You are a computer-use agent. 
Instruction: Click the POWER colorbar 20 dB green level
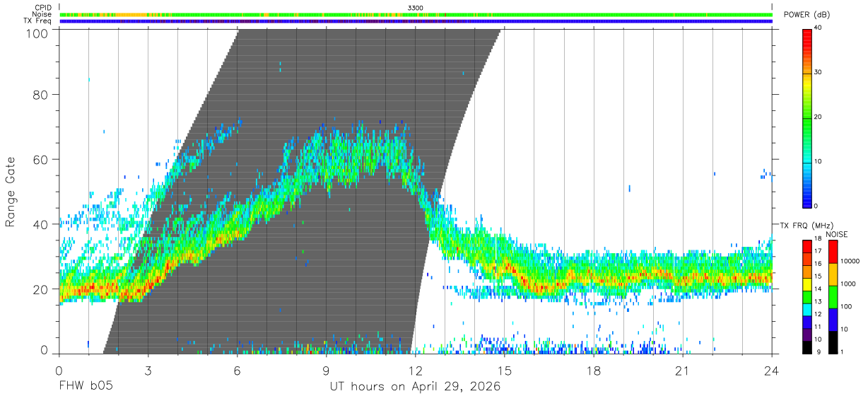pyautogui.click(x=807, y=118)
